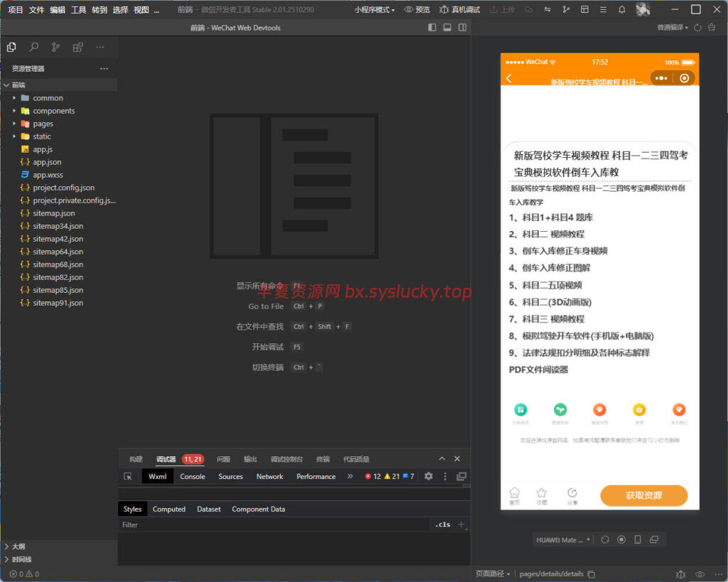728x582 pixels.
Task: Click the more-actions dots beside 资源管理器
Action: [x=104, y=69]
